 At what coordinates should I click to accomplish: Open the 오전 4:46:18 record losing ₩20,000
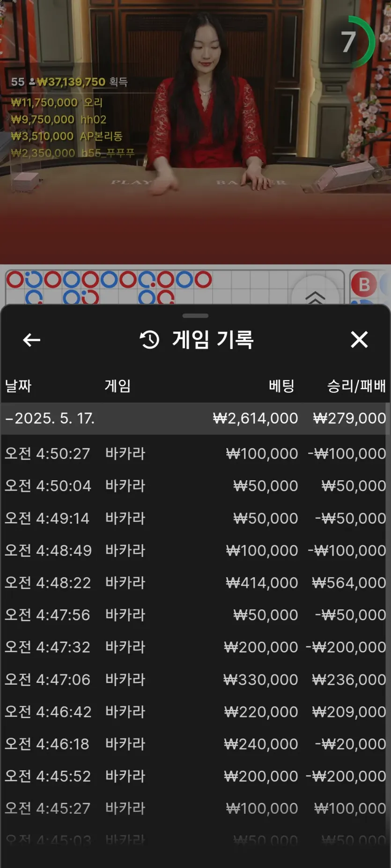point(195,744)
